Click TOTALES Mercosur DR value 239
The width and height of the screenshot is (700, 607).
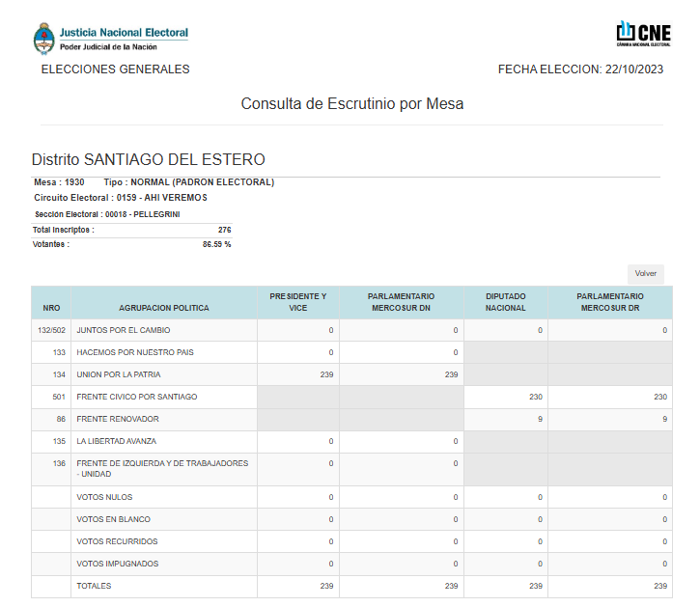click(x=659, y=586)
